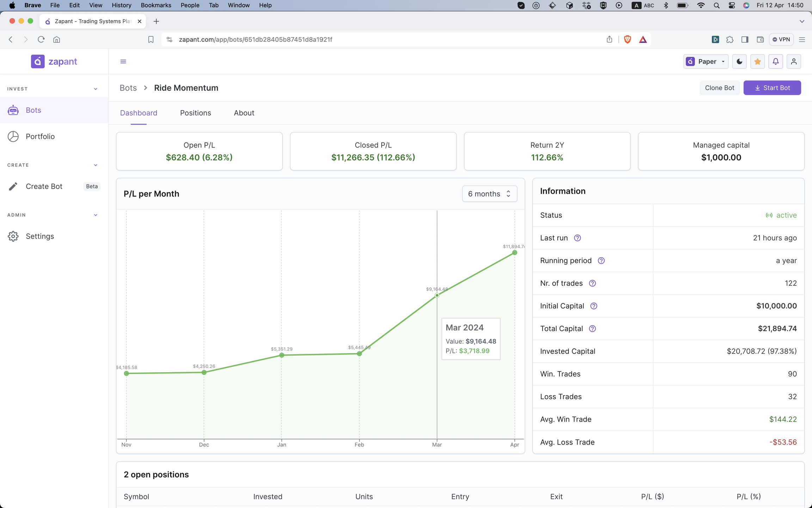Open Portfolio in the sidebar
This screenshot has height=508, width=812.
(40, 137)
